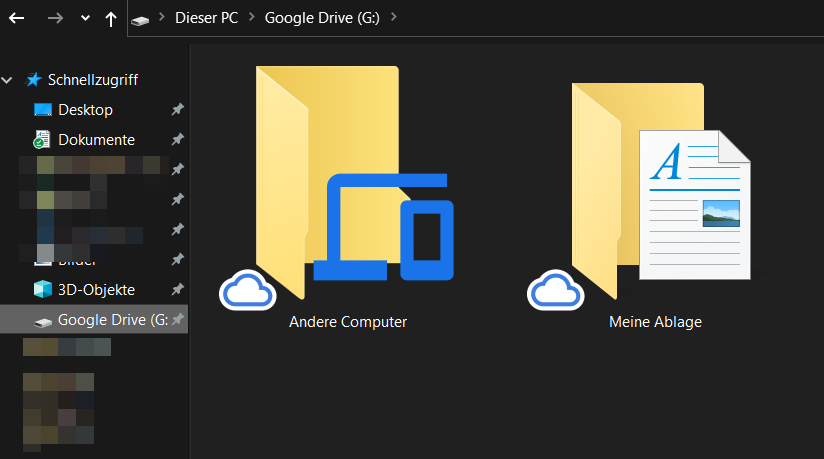Click the cloud status badge on Andere Computer
Image resolution: width=824 pixels, height=459 pixels.
tap(248, 290)
